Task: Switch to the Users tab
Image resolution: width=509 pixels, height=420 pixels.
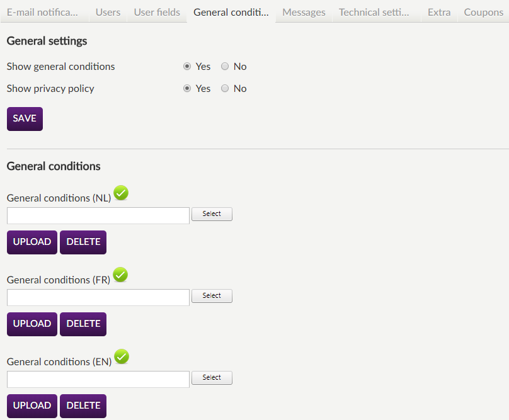Action: pos(108,12)
